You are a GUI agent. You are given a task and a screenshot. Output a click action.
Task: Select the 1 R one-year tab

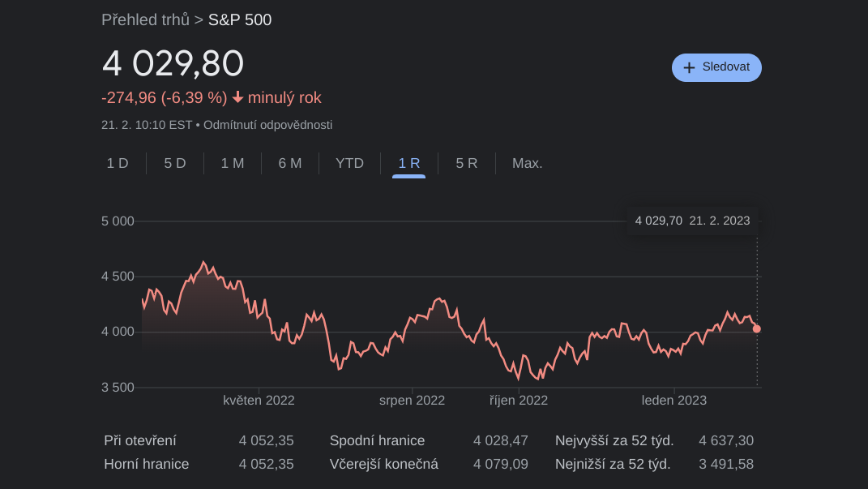tap(409, 163)
